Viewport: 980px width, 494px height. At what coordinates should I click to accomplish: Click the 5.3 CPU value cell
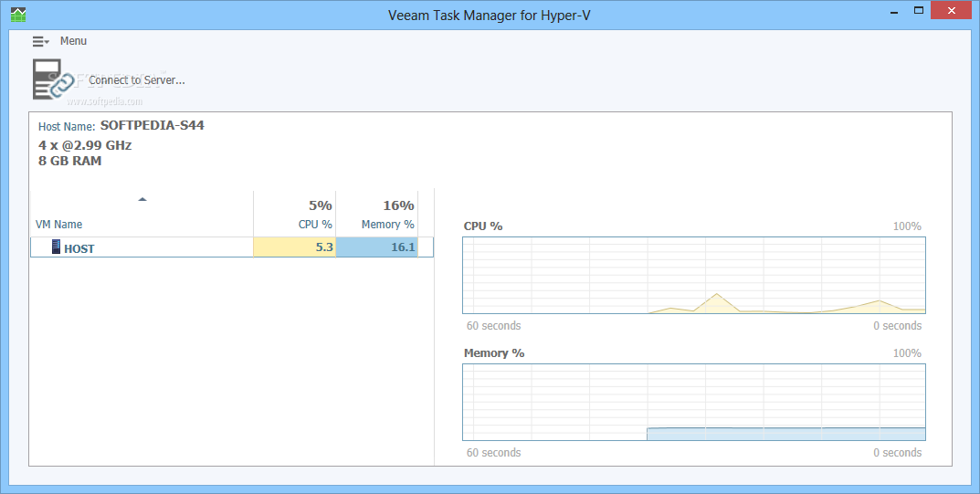tap(294, 247)
